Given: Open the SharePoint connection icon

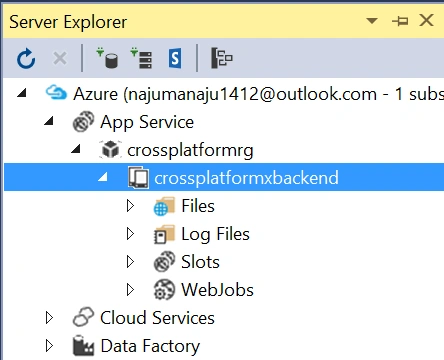Looking at the screenshot, I should [175, 58].
